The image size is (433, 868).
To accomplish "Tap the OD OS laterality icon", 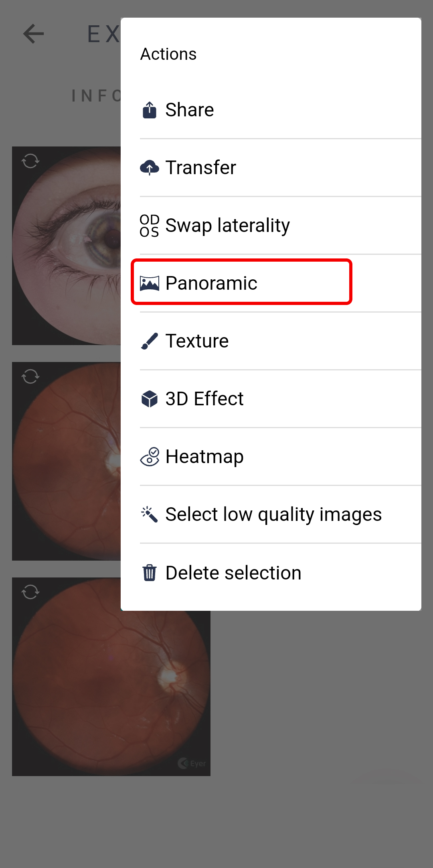I will (150, 226).
